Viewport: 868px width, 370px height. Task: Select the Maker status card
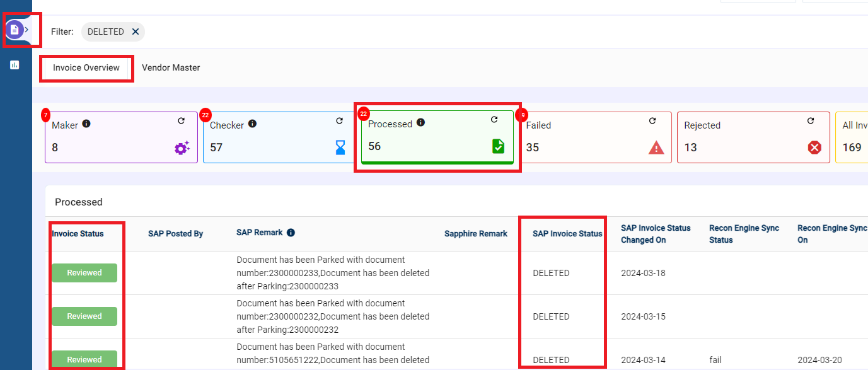[121, 137]
